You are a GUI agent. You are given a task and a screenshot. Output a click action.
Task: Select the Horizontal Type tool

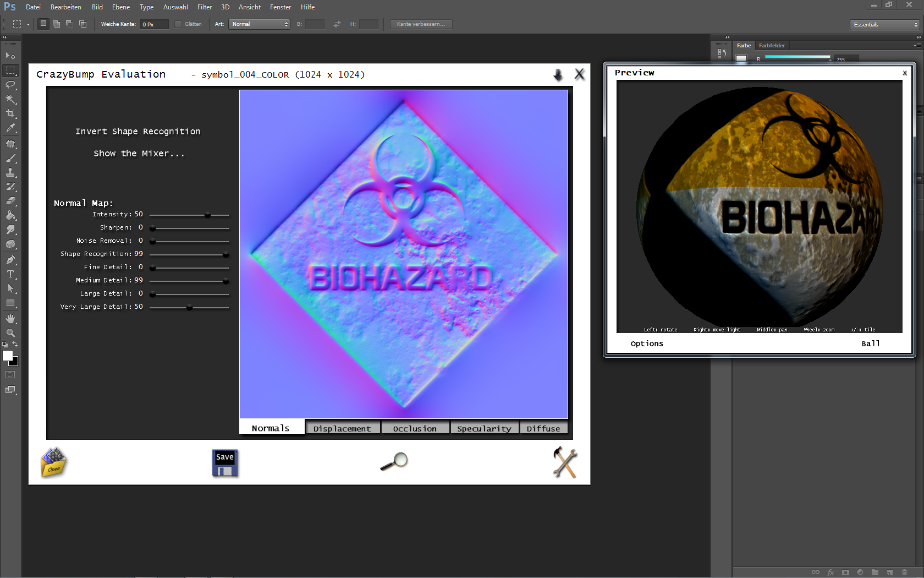[x=10, y=274]
